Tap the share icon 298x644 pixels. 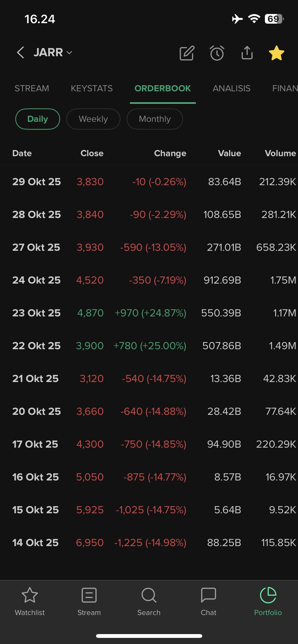coord(247,53)
